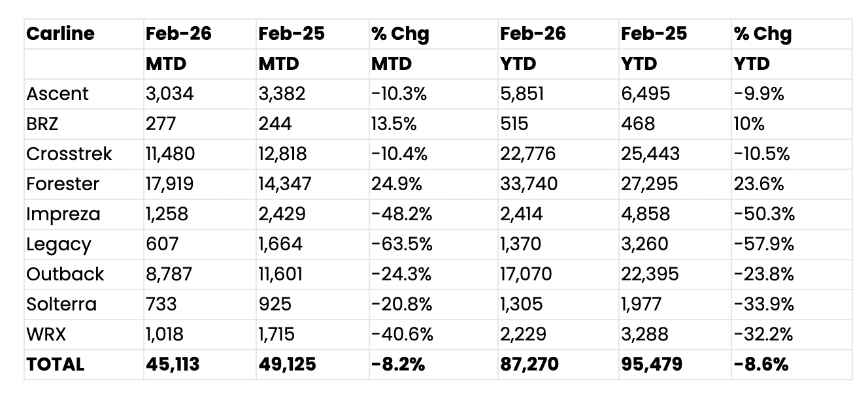Select the total YTD figure 87,270

(x=529, y=364)
